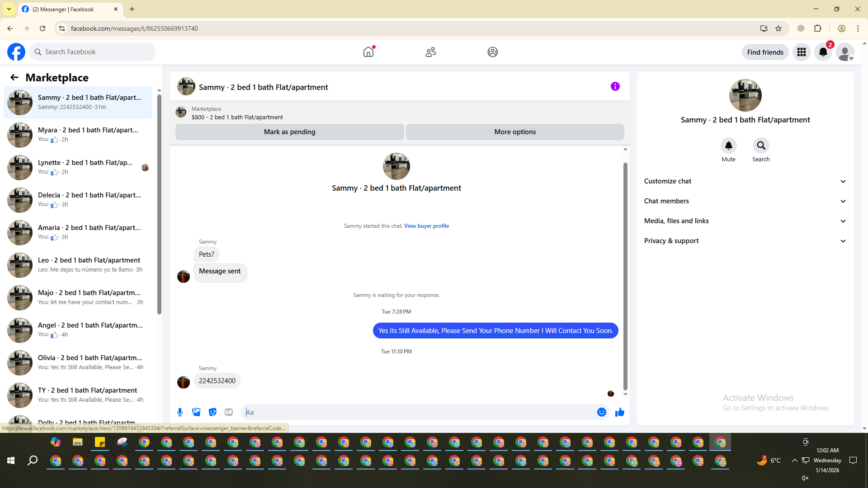This screenshot has width=868, height=488.
Task: Open purple conversation information icon
Action: (615, 86)
